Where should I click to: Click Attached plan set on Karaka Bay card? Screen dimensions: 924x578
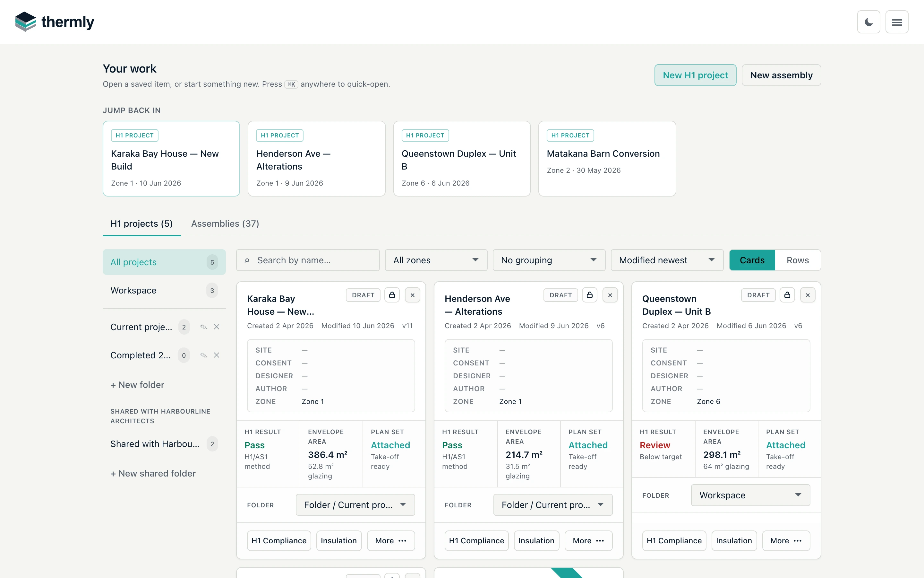click(390, 445)
